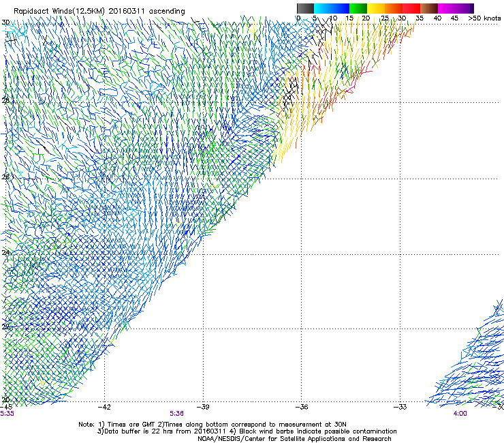Click the '5:36' purple time label

point(177,414)
